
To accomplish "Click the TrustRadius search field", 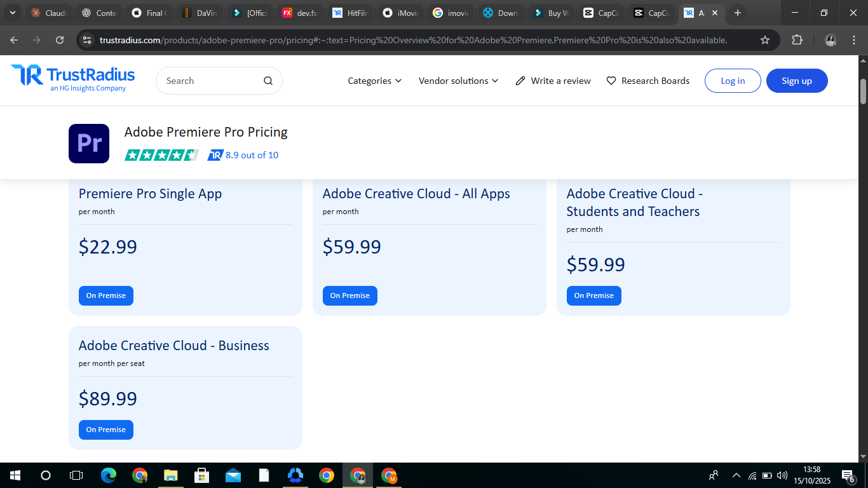I will tap(210, 81).
